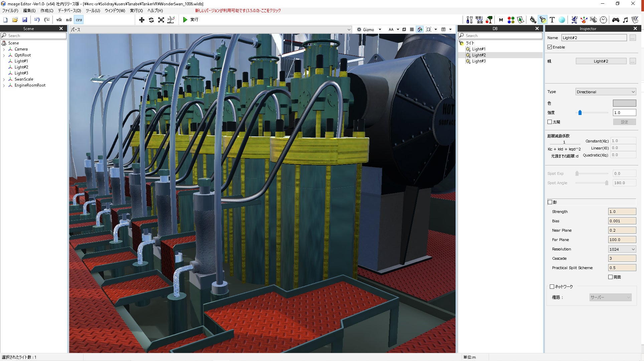Click the music note sound icon
The height and width of the screenshot is (361, 644).
625,20
